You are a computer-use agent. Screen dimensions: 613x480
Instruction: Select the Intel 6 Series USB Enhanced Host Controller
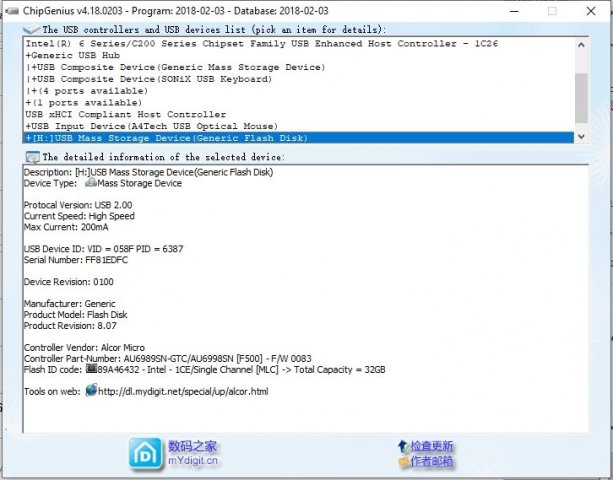260,44
